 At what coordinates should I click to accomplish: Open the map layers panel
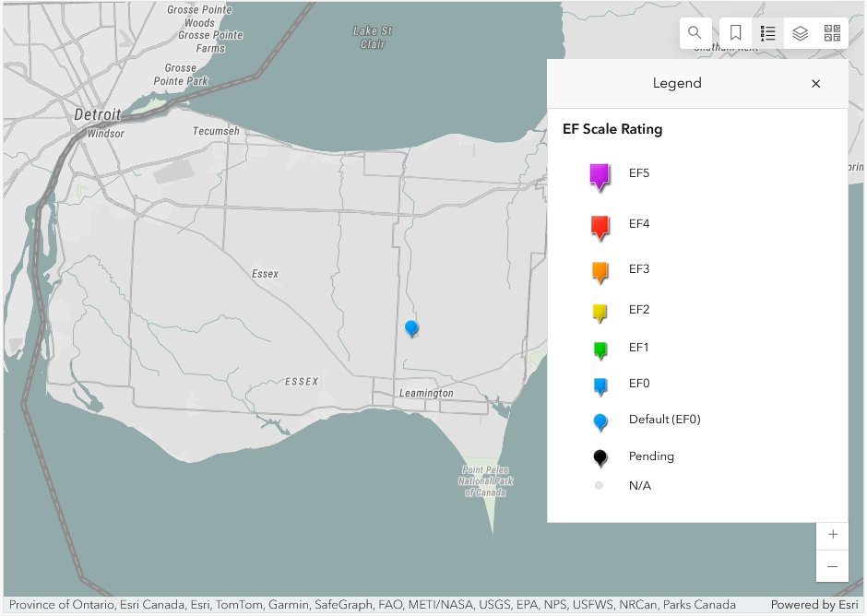800,33
